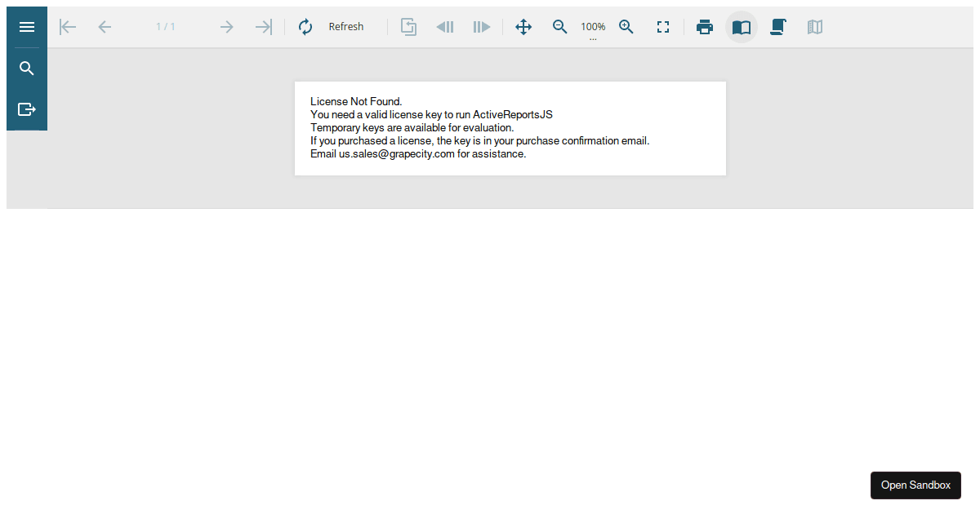980x514 pixels.
Task: Toggle fullscreen mode
Action: (x=663, y=27)
